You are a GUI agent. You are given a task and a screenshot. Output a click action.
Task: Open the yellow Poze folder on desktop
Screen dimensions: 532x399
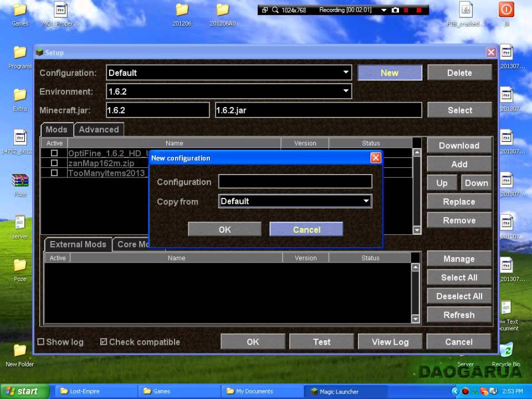pos(20,265)
